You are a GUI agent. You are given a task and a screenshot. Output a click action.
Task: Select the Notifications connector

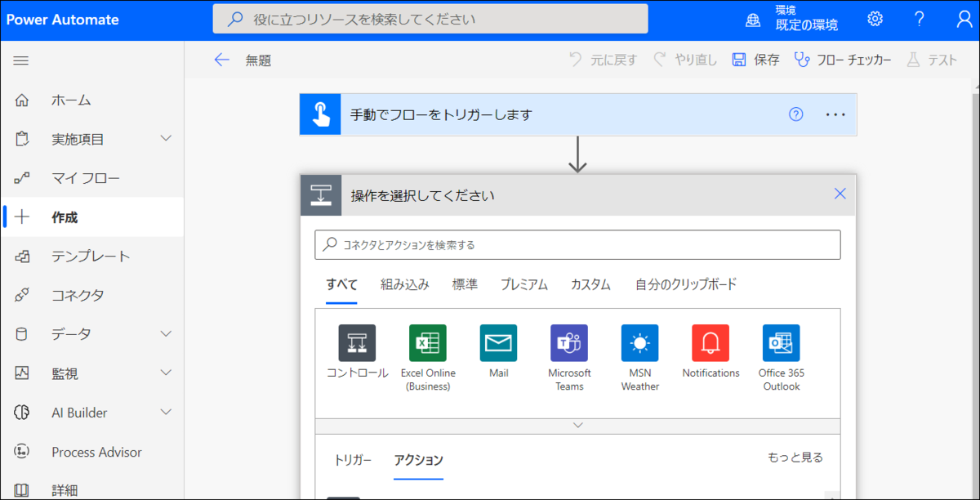pos(710,343)
